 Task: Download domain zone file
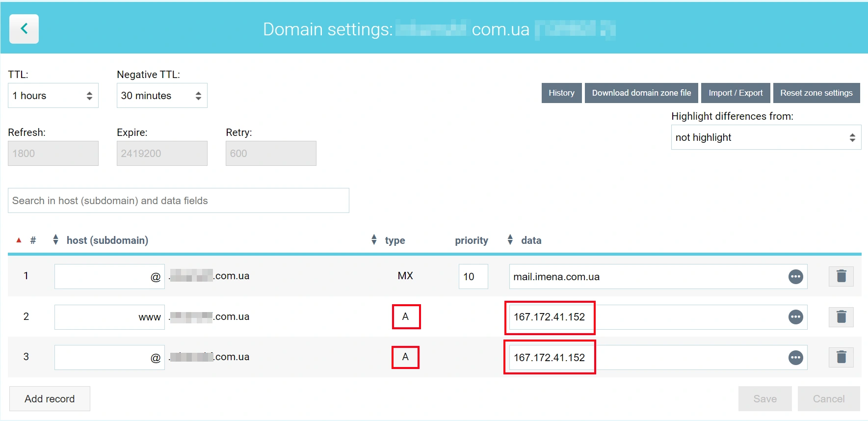coord(641,93)
